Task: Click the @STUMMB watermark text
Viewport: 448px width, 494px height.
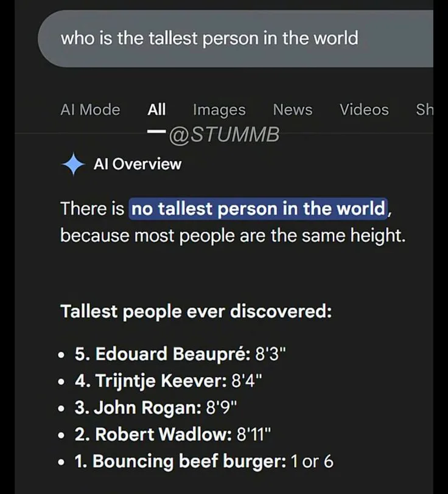Action: 223,134
